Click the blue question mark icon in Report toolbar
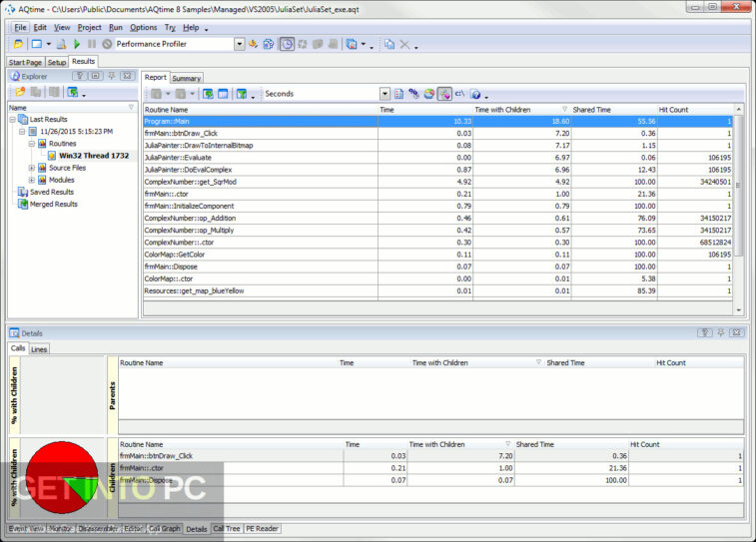Screen dimensions: 756x542 click(476, 94)
